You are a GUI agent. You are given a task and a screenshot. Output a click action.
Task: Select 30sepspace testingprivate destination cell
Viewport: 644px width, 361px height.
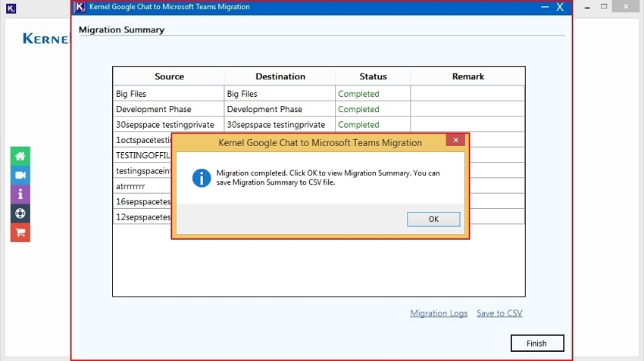280,125
